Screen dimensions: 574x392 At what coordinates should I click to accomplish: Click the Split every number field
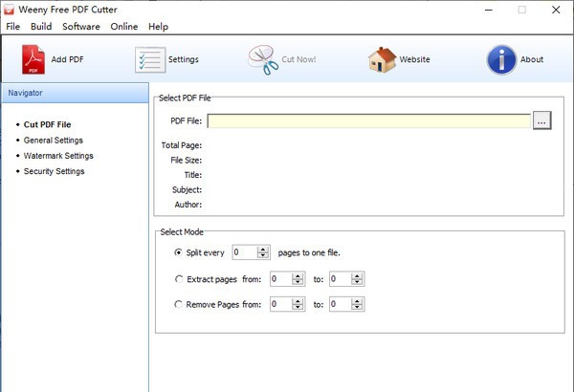click(245, 252)
